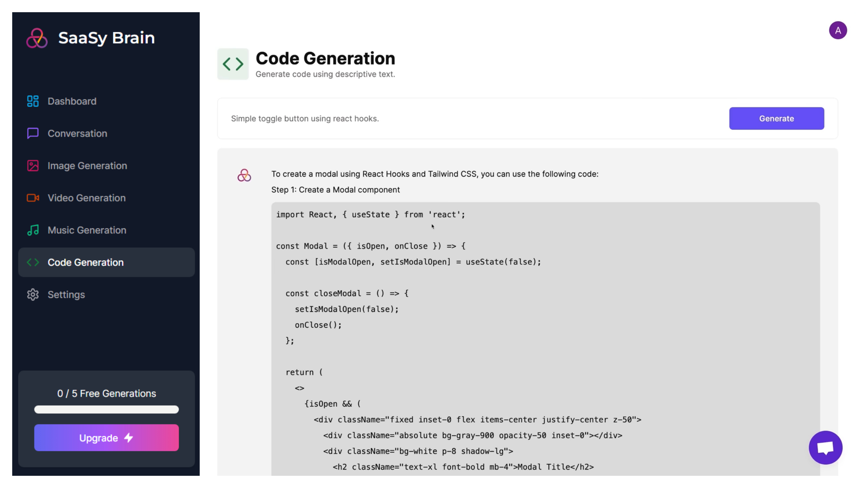Viewport: 868px width, 488px height.
Task: Click the Code Generation sidebar icon
Action: tap(33, 262)
